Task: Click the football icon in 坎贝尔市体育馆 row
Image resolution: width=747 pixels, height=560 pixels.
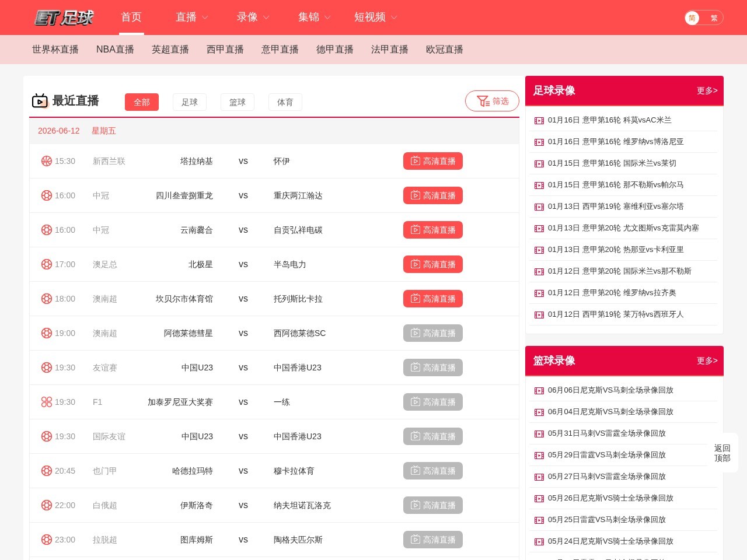Action: click(x=47, y=299)
